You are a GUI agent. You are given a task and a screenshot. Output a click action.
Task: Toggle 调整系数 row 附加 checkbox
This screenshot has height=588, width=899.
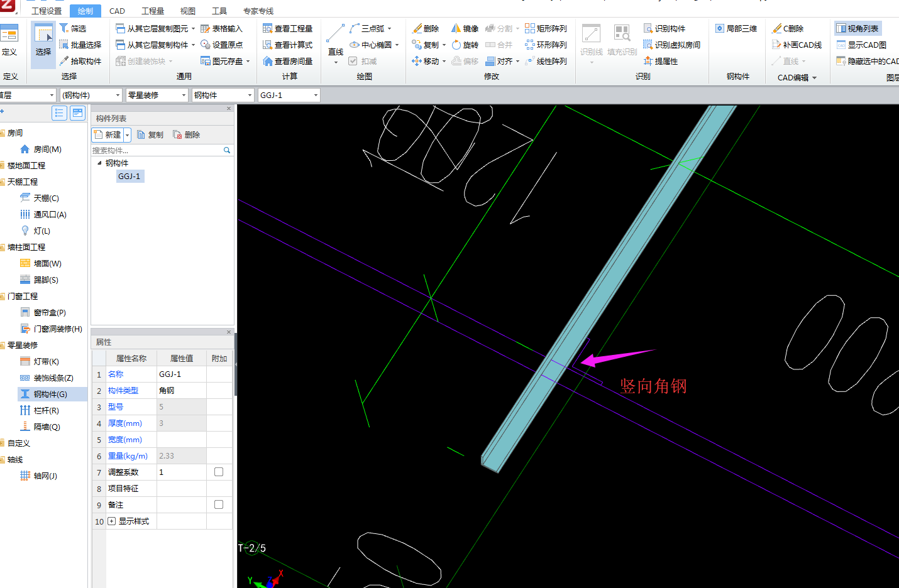[219, 472]
